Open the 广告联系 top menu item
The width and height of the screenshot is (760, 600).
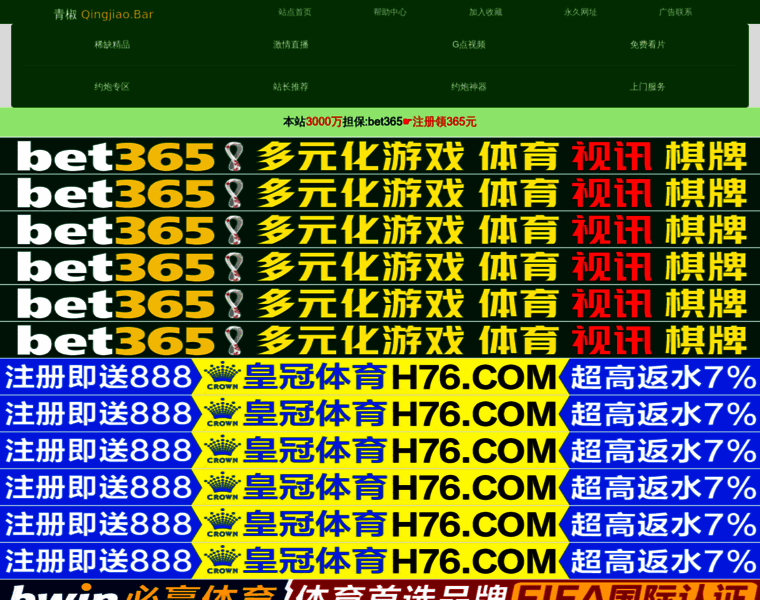click(x=675, y=12)
